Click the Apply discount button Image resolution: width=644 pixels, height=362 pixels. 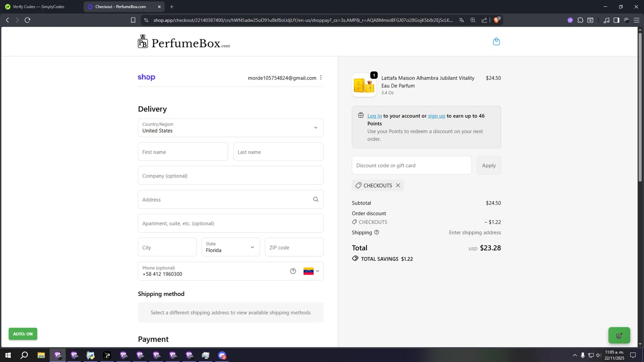point(489,165)
